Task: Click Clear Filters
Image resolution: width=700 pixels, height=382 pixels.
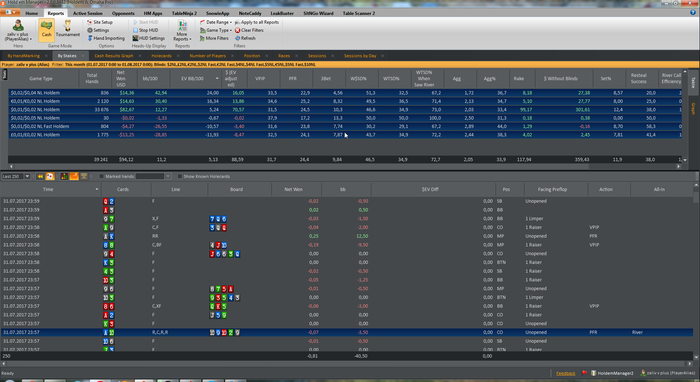Action: (x=250, y=30)
